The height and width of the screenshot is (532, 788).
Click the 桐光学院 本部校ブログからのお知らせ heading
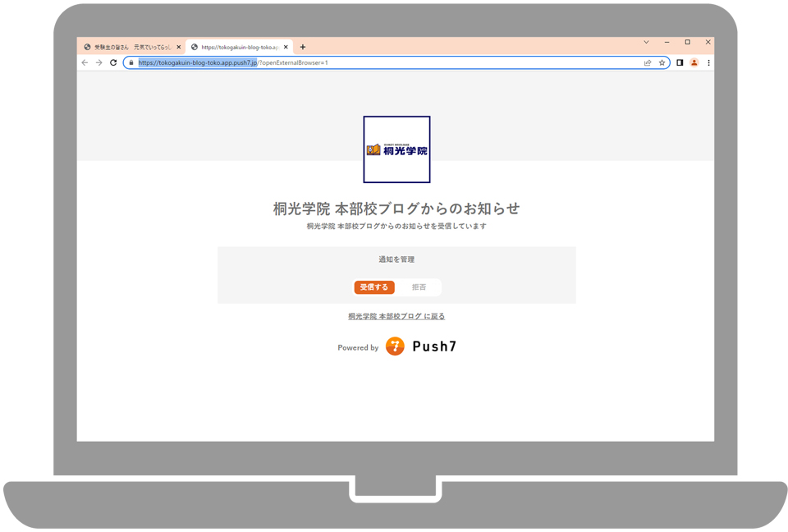396,209
